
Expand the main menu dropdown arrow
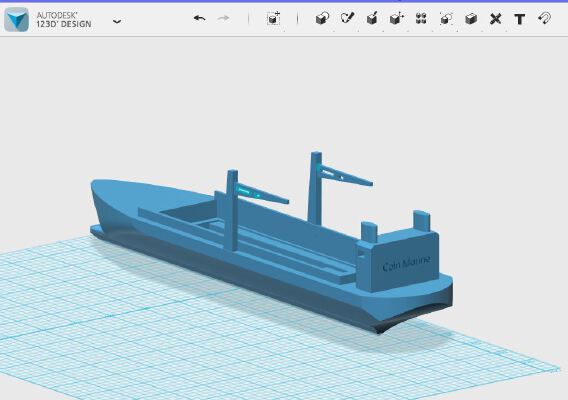coord(117,22)
